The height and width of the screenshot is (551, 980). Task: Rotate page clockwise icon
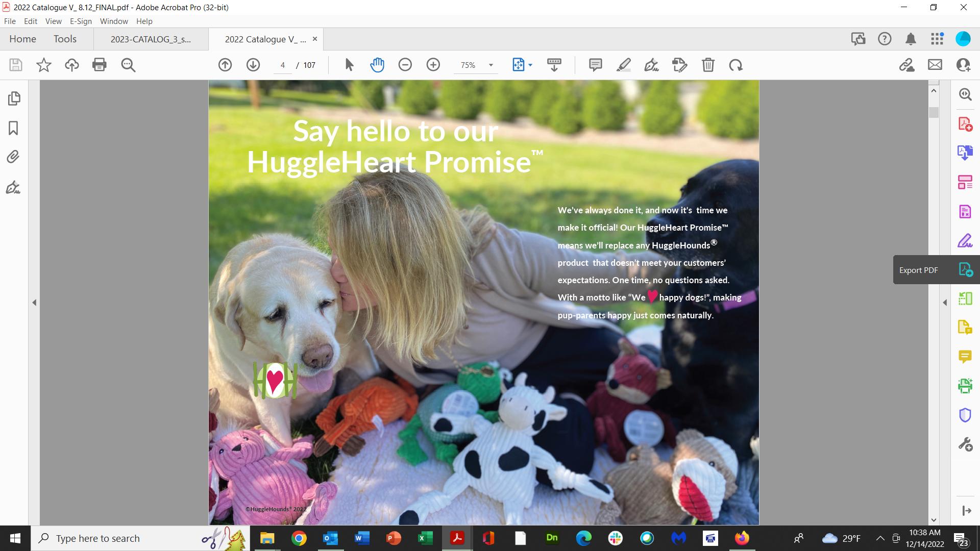(x=736, y=65)
